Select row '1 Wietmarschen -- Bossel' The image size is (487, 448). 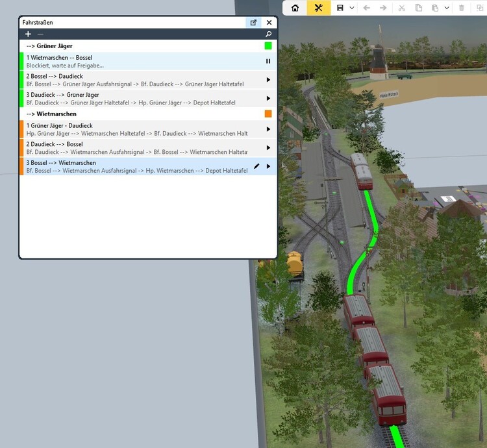coord(147,61)
